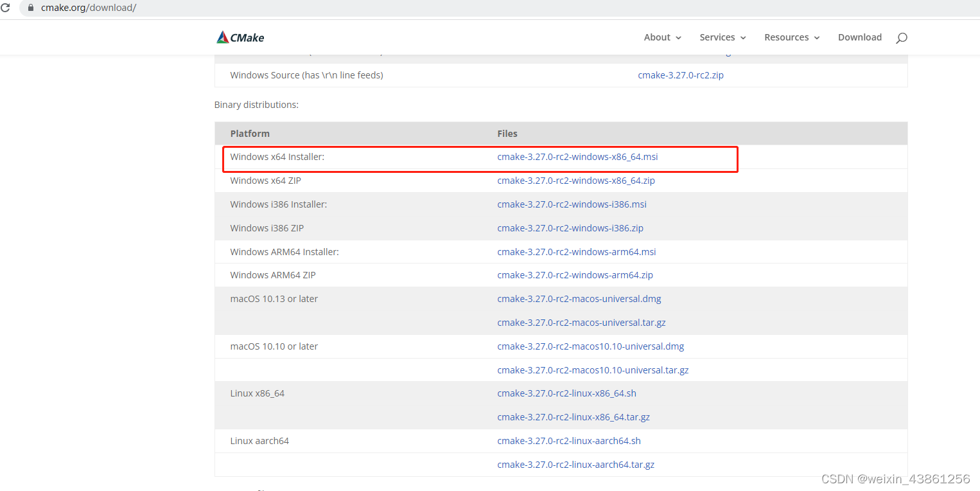This screenshot has height=491, width=980.
Task: Download cmake-3.27.0-rc2-windows-arm64.msi
Action: 577,252
